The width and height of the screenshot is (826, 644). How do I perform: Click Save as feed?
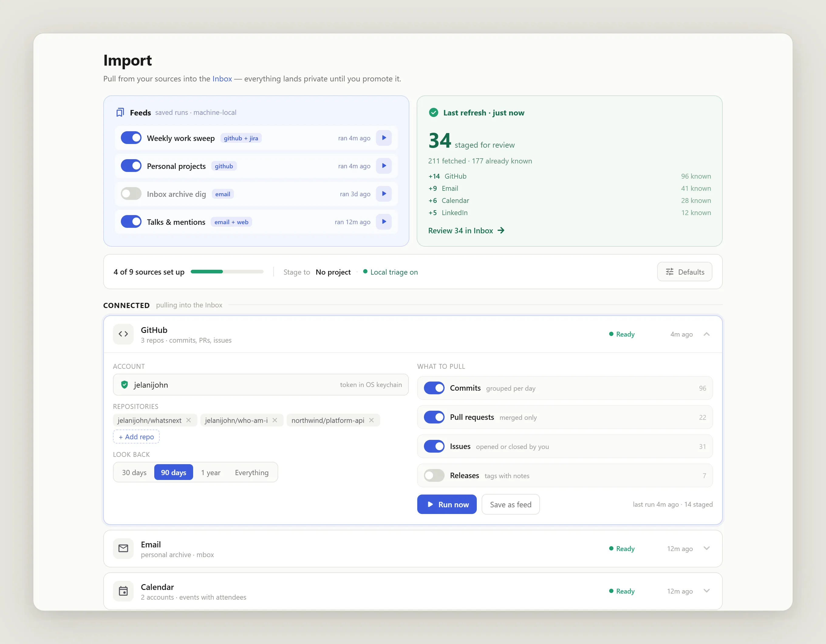pos(510,504)
